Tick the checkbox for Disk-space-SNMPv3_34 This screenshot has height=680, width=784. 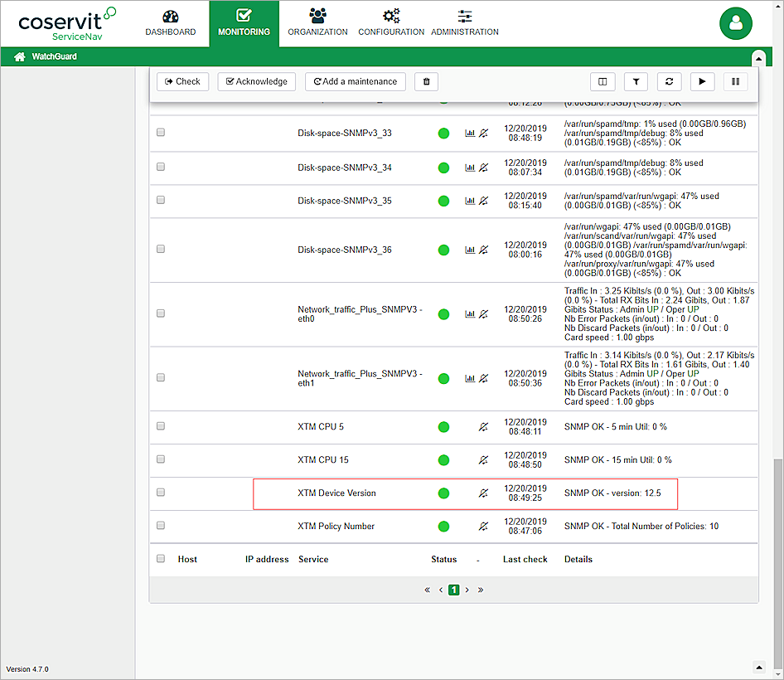pyautogui.click(x=161, y=167)
